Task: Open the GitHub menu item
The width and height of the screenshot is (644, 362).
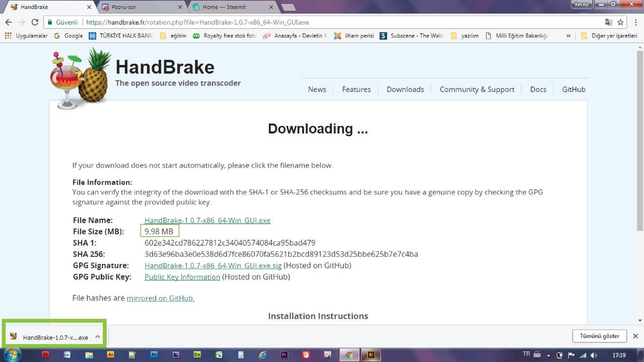Action: 574,89
